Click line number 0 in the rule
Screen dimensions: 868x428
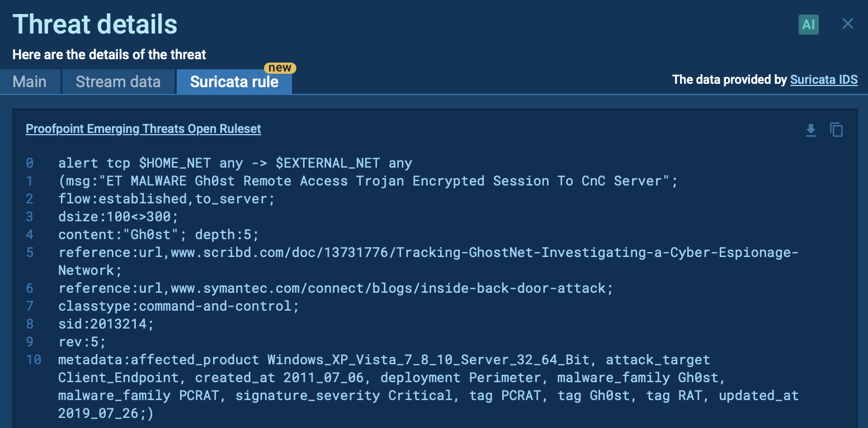pos(30,163)
